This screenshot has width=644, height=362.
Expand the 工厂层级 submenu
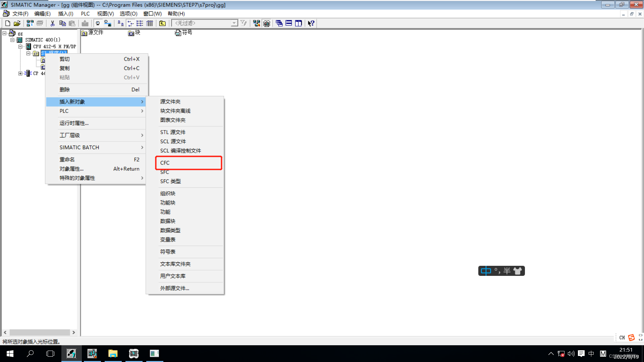click(x=96, y=135)
